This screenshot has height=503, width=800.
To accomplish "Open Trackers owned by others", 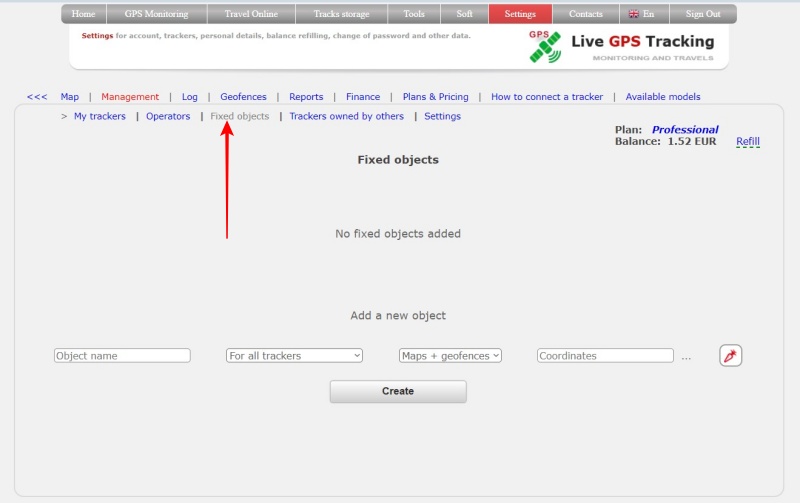I will (346, 116).
